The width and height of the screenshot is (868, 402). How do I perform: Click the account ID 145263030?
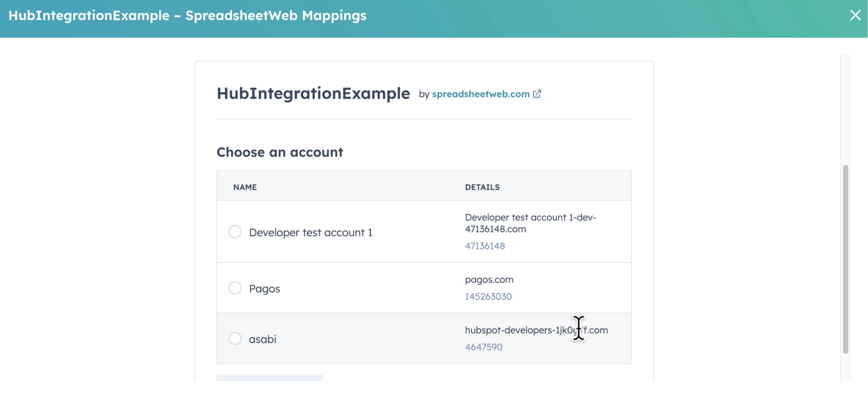(488, 297)
